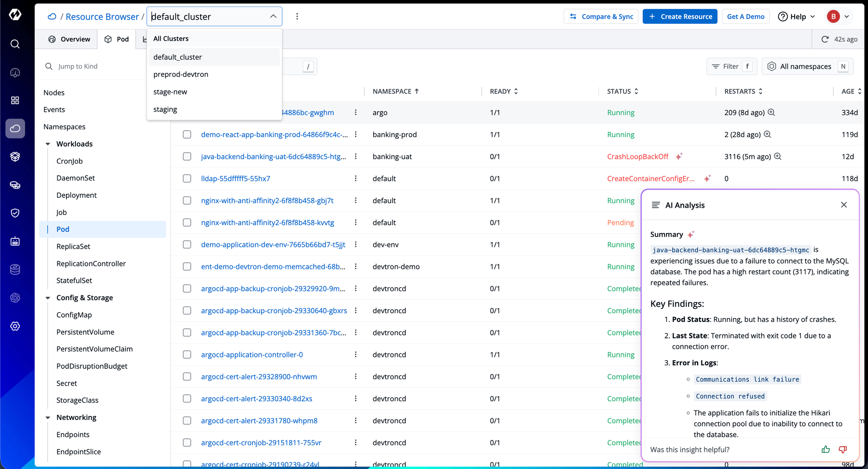Select checkbox for nginx-with-anti-affinity2 gbj7t pod
Image resolution: width=868 pixels, height=469 pixels.
point(187,200)
